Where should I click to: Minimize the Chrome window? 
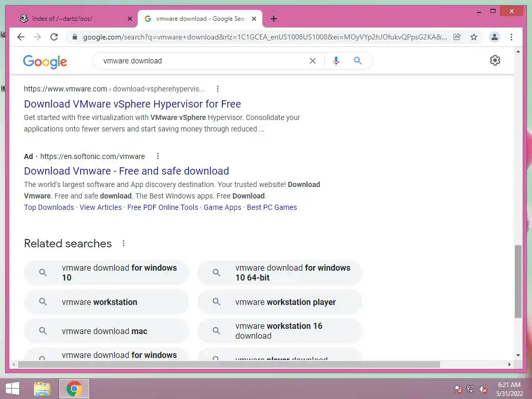click(x=478, y=11)
